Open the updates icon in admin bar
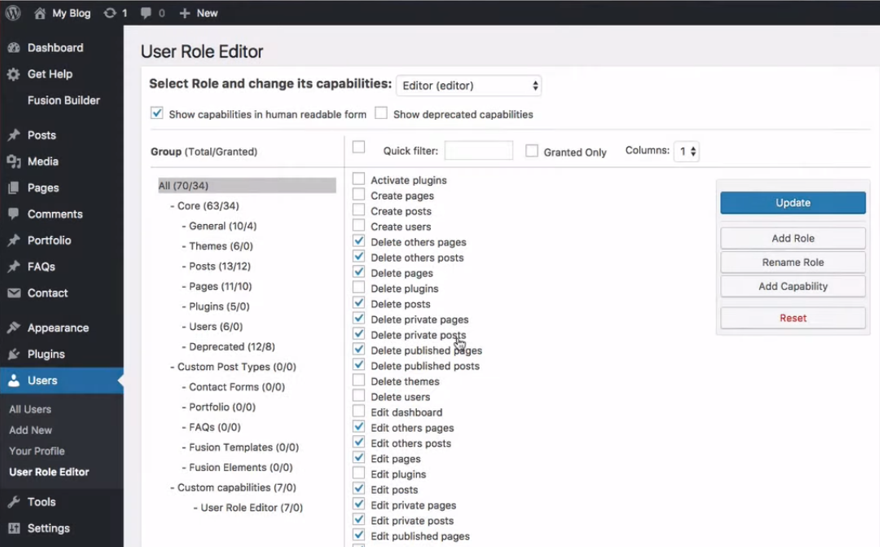The width and height of the screenshot is (880, 547). point(110,13)
